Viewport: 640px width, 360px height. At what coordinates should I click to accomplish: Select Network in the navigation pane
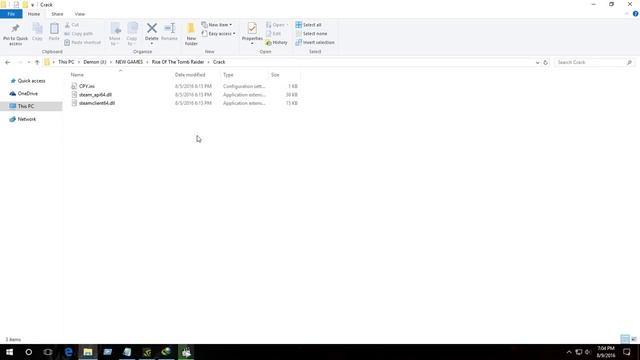click(27, 119)
